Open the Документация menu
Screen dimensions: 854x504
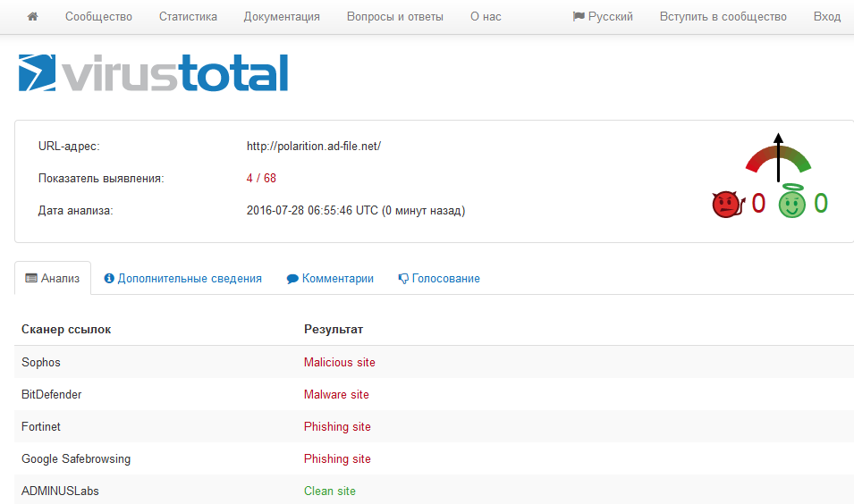[282, 17]
